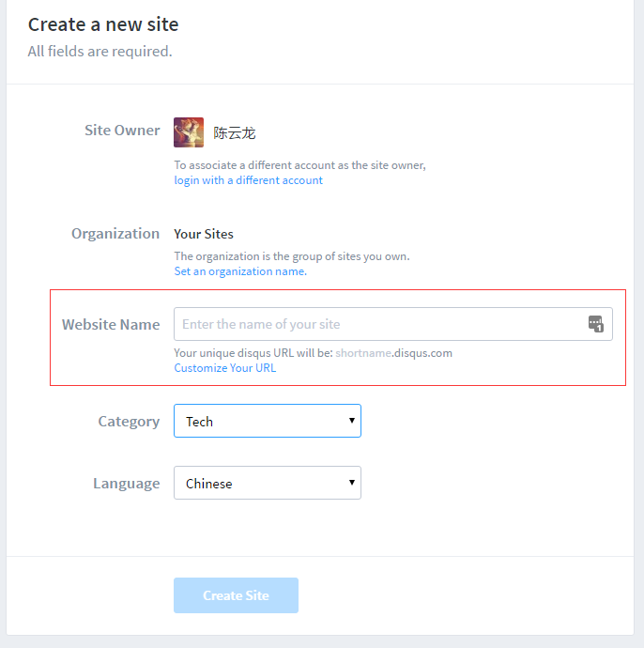Click the Site Owner label
The image size is (644, 648).
[122, 131]
